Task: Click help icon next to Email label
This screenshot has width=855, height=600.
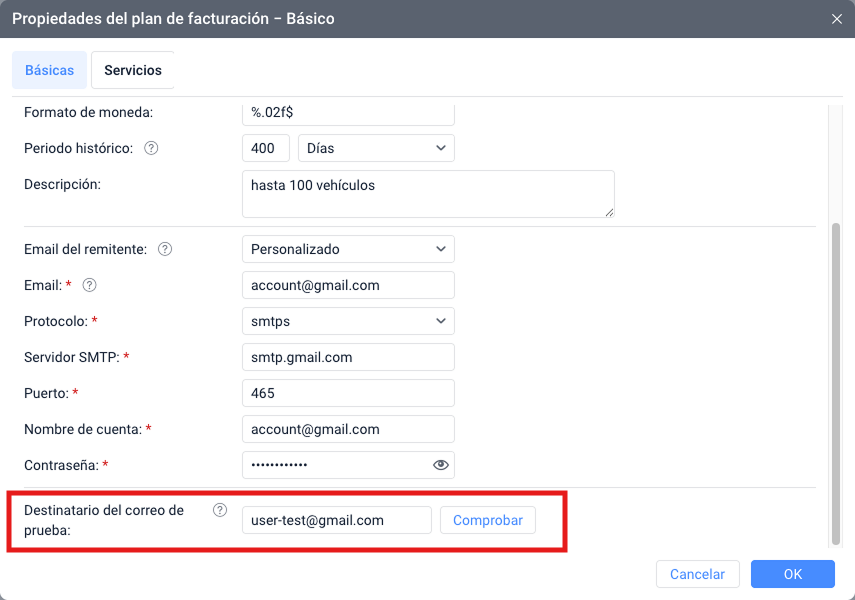Action: pos(89,285)
